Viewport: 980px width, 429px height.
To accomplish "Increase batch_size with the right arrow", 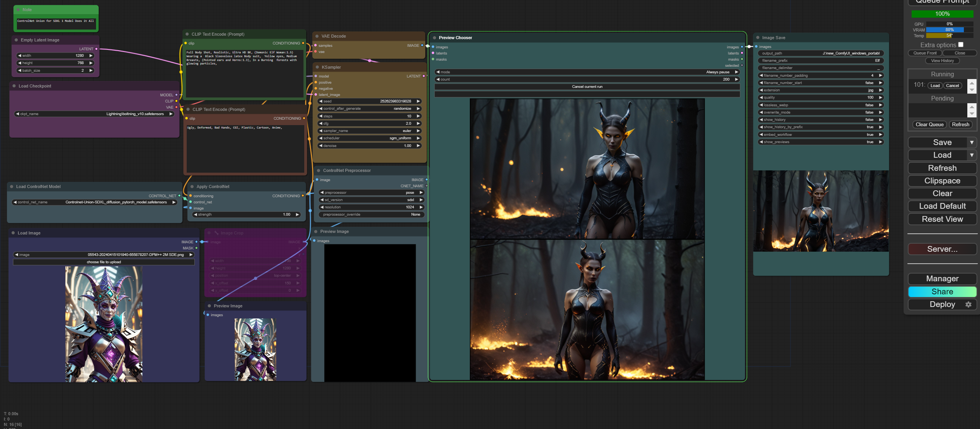I will click(x=91, y=70).
